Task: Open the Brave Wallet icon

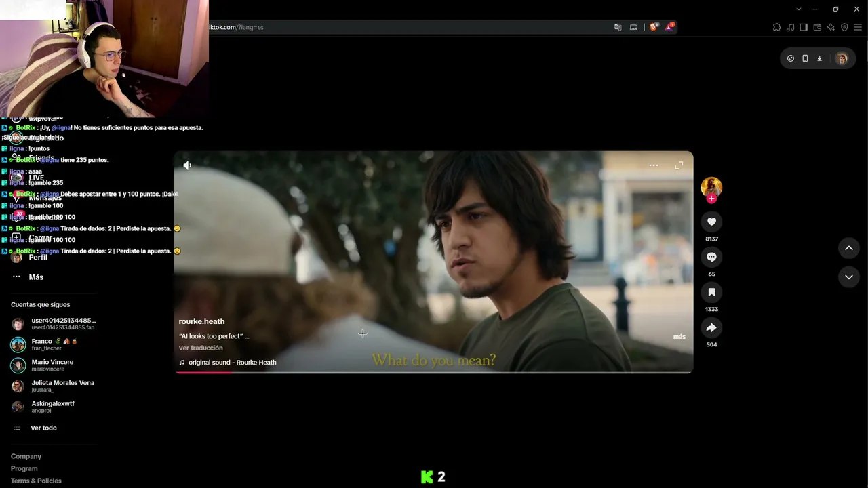Action: click(817, 27)
